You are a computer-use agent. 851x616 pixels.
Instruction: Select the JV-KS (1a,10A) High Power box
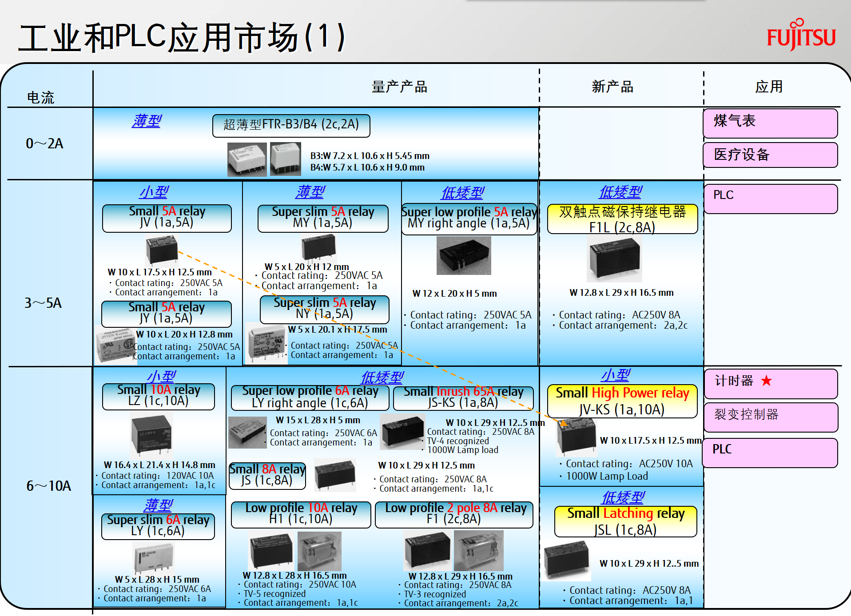coord(622,401)
